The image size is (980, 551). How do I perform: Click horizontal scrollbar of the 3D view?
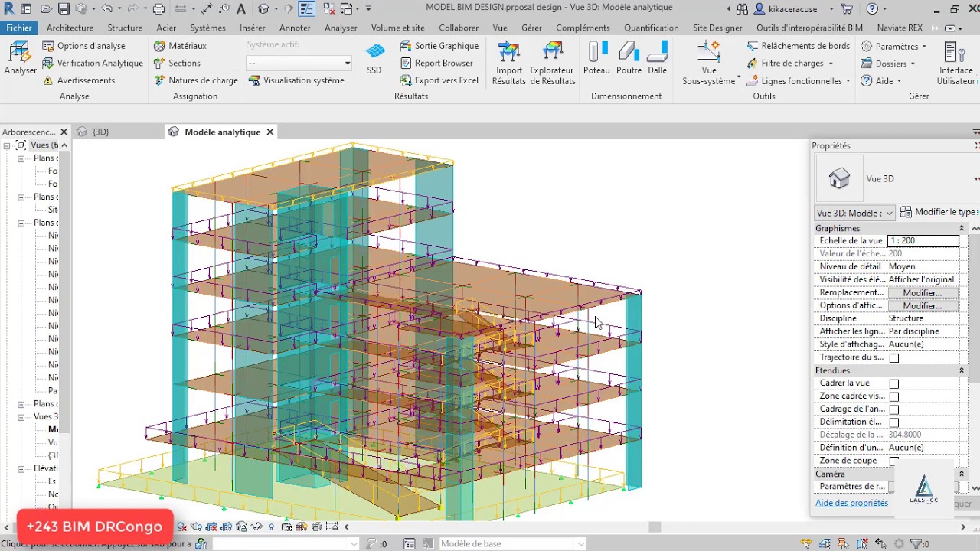pos(654,527)
